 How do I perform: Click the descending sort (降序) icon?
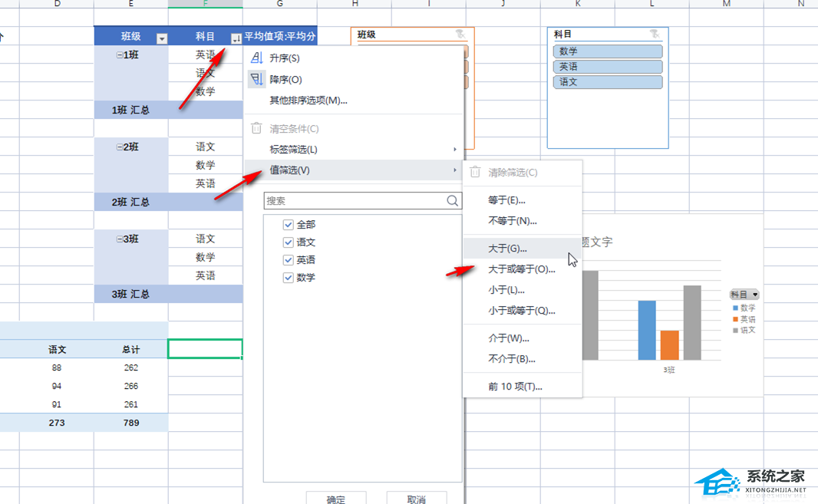[257, 79]
